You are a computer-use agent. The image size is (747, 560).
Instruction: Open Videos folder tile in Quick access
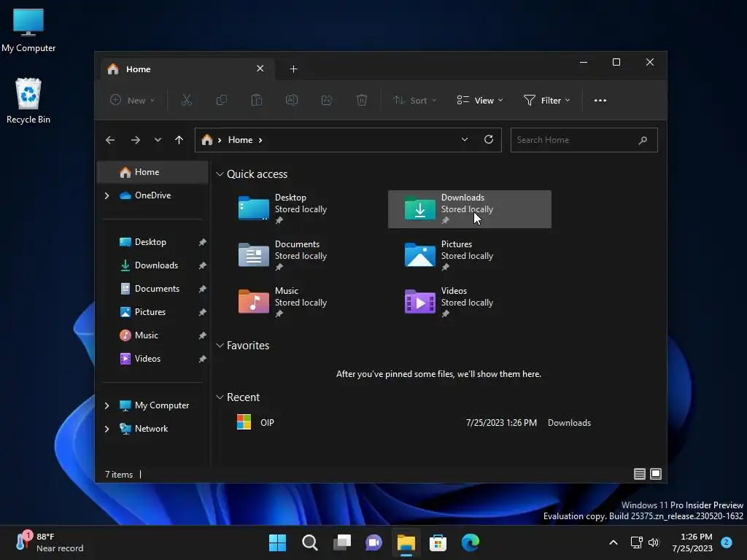point(470,303)
